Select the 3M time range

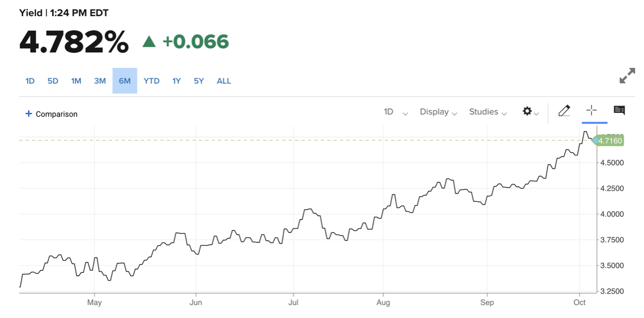[x=100, y=81]
